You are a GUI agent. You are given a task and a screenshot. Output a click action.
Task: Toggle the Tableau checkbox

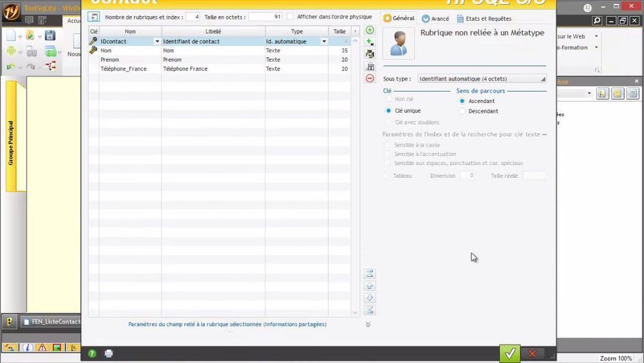click(386, 175)
